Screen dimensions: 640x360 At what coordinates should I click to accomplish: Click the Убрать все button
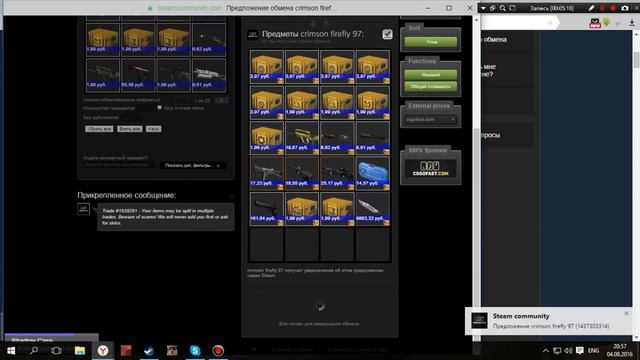click(99, 129)
